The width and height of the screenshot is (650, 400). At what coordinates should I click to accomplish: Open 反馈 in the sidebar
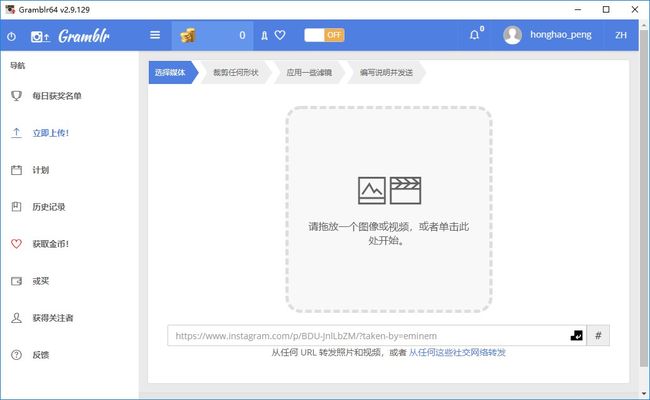(41, 355)
